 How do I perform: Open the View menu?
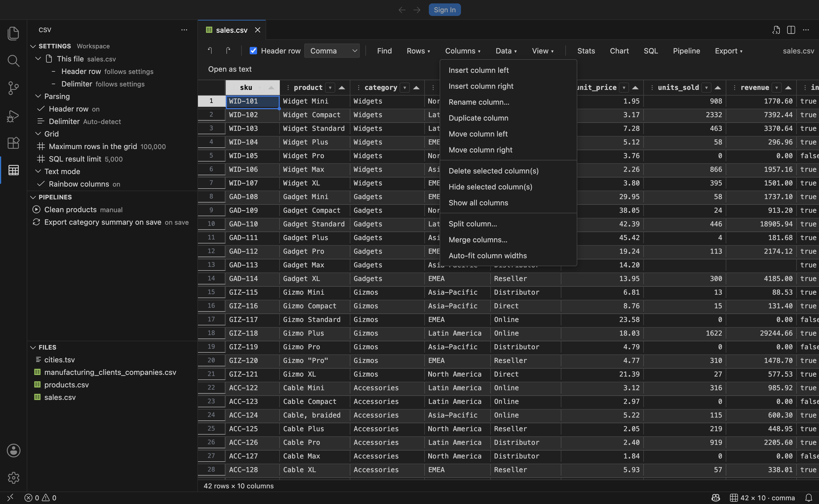tap(543, 51)
